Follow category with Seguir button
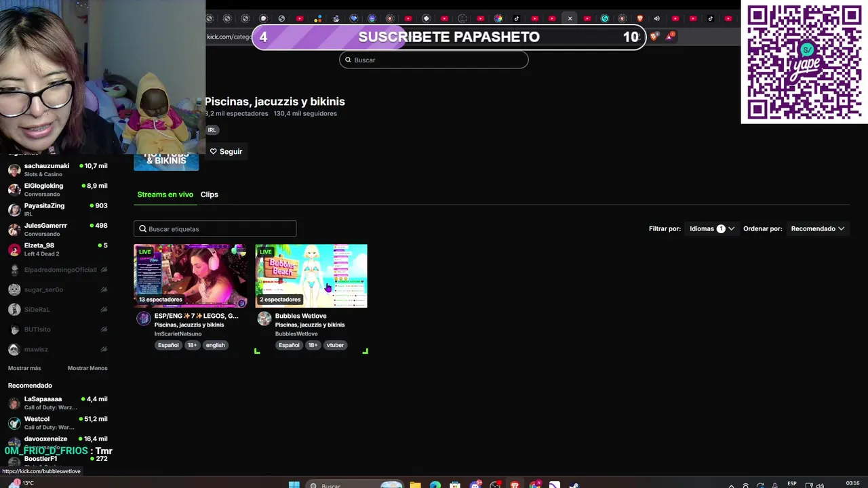The width and height of the screenshot is (868, 488). pos(226,151)
